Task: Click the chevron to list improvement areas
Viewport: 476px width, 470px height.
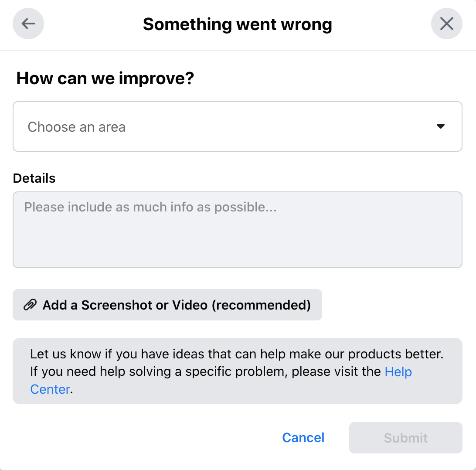Action: [440, 126]
